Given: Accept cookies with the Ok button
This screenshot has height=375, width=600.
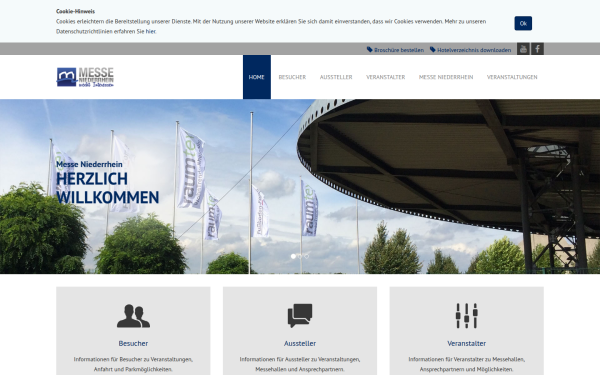Looking at the screenshot, I should click(523, 23).
